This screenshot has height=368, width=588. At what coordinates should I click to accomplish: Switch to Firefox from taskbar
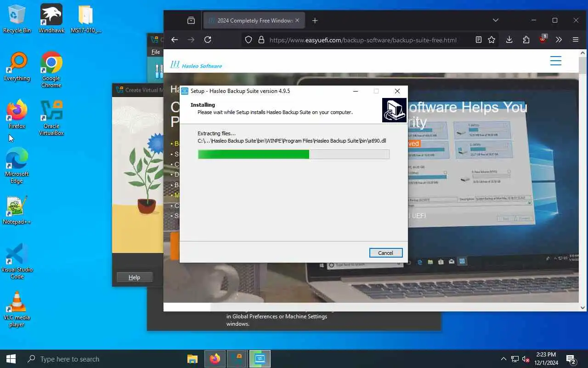click(215, 359)
